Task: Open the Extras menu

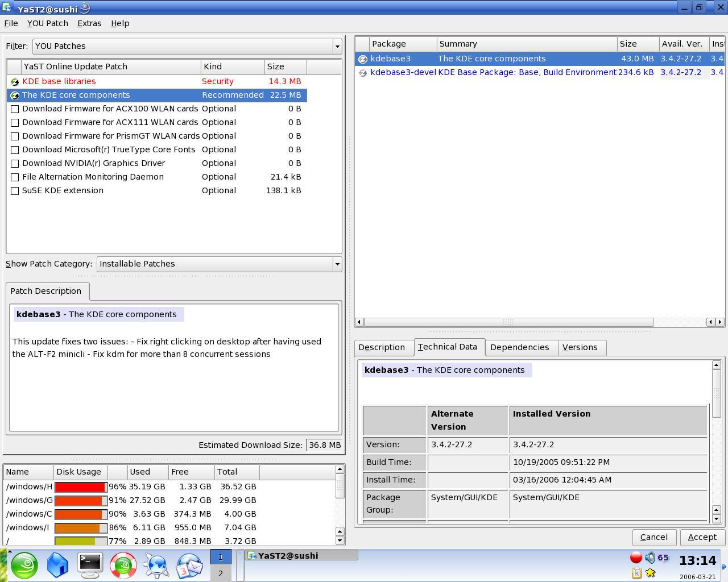Action: coord(89,23)
